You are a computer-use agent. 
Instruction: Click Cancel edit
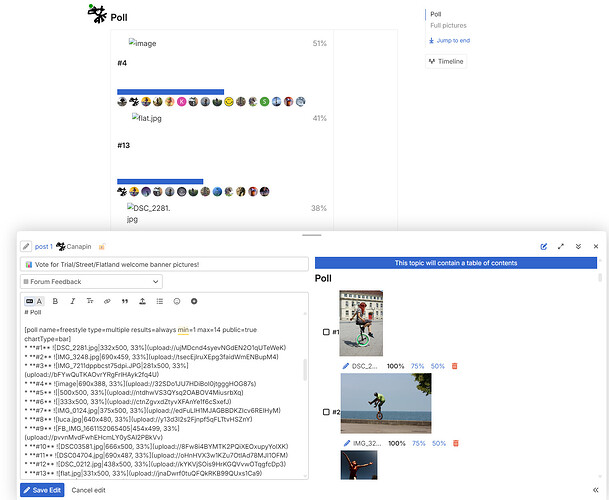(89, 490)
